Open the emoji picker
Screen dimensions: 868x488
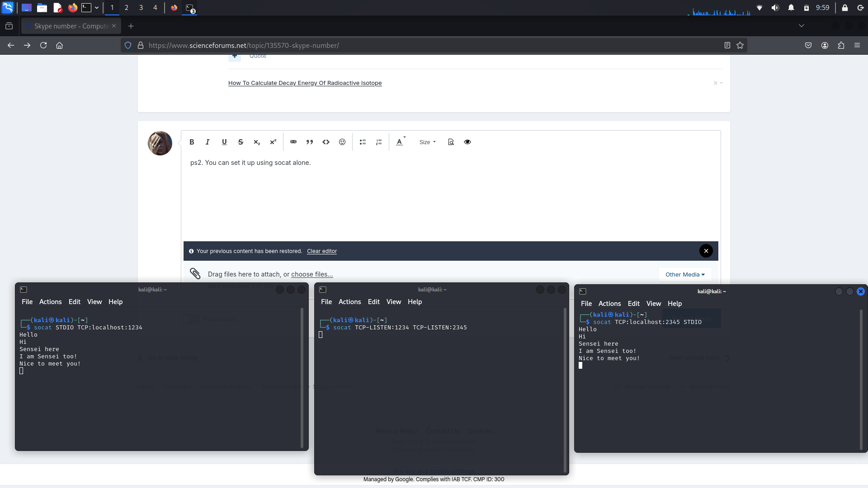click(x=342, y=142)
